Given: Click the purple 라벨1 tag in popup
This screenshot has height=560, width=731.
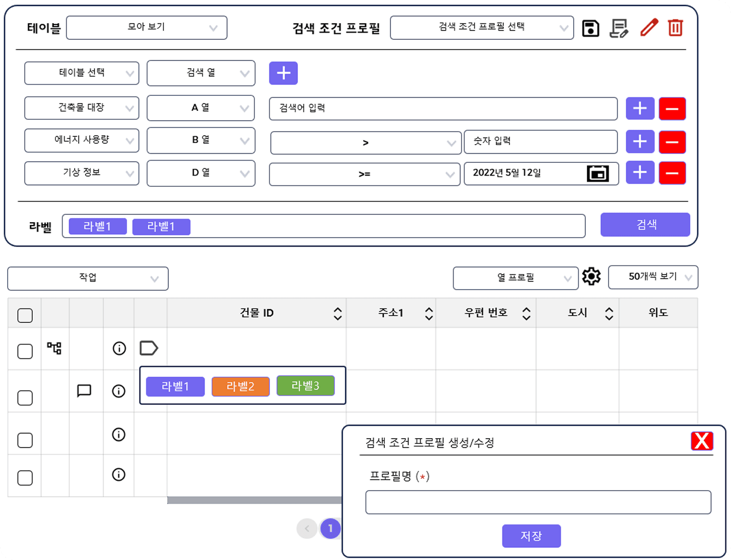Looking at the screenshot, I should 176,387.
